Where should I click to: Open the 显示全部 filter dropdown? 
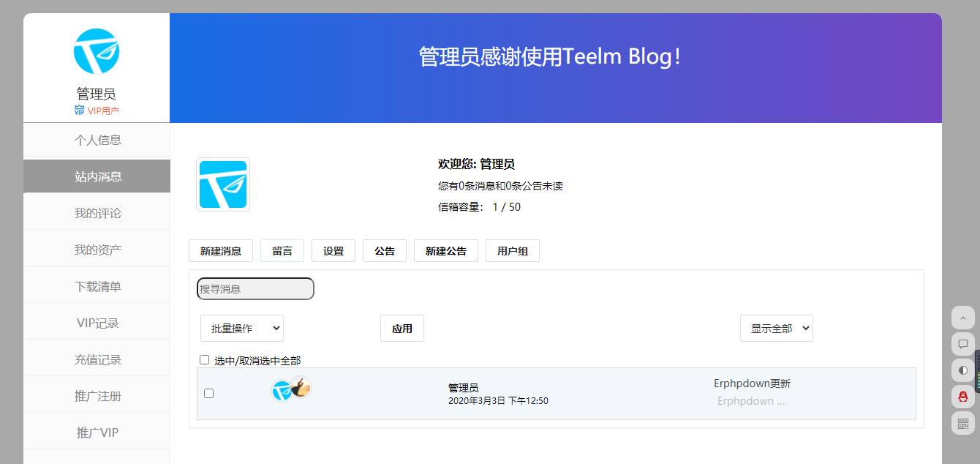[x=777, y=329]
